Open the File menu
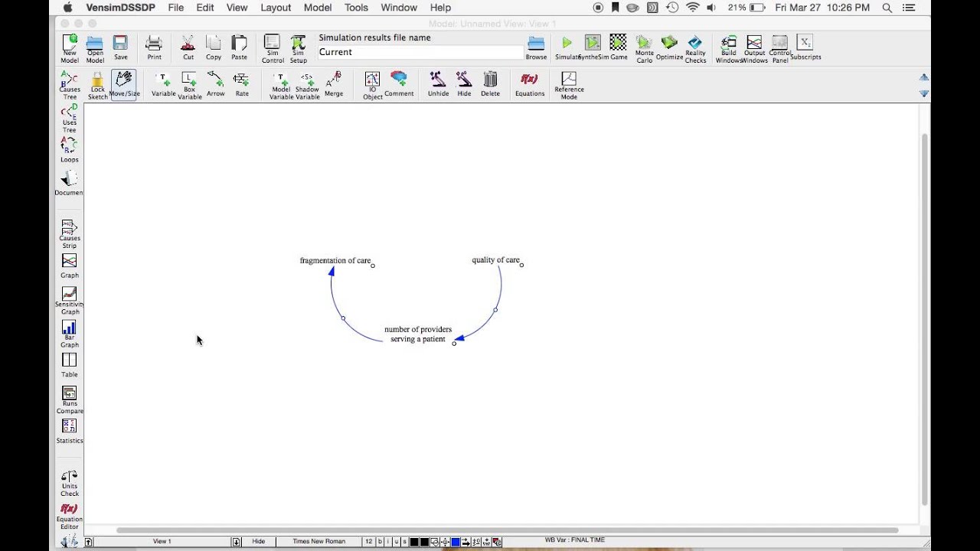 175,8
